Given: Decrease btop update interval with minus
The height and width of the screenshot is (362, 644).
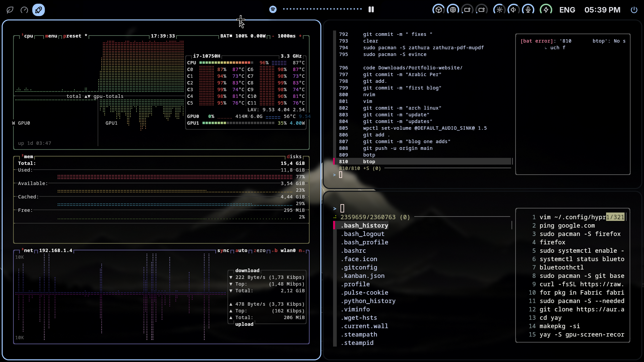Looking at the screenshot, I should (273, 36).
